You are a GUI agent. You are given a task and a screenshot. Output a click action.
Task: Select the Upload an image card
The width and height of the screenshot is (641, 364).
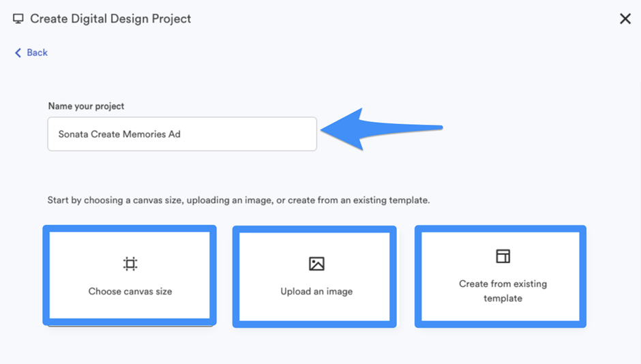pos(314,277)
